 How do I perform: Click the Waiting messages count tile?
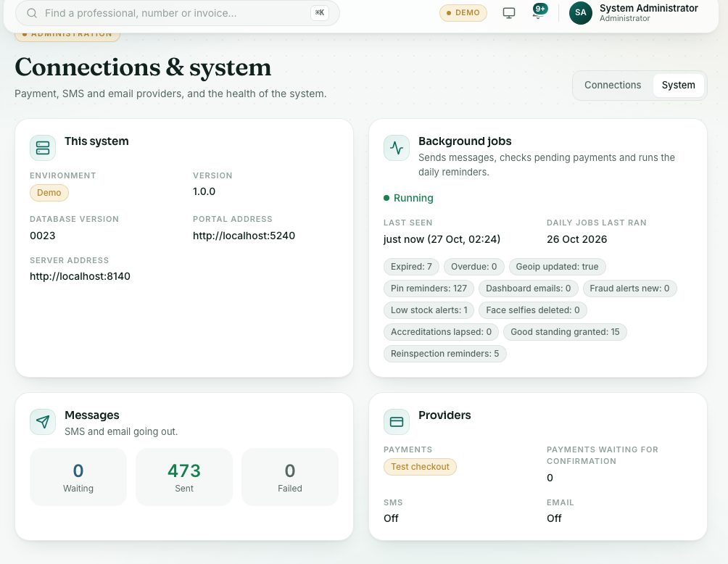78,477
